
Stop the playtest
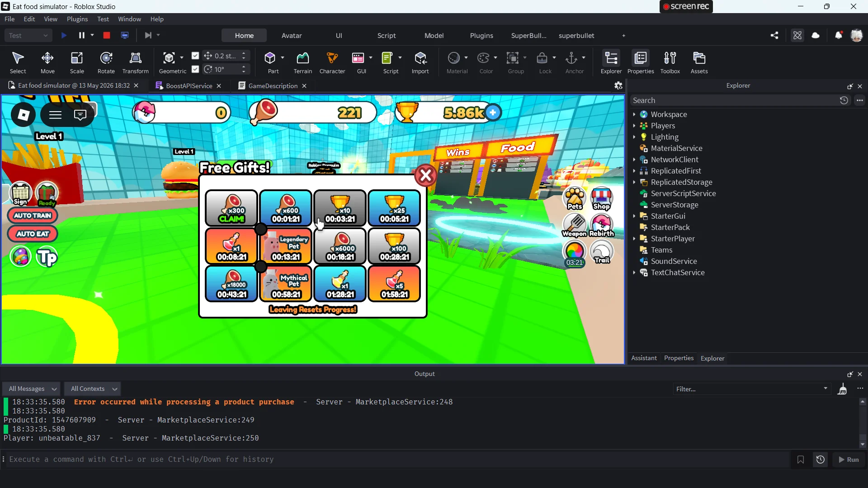click(107, 35)
